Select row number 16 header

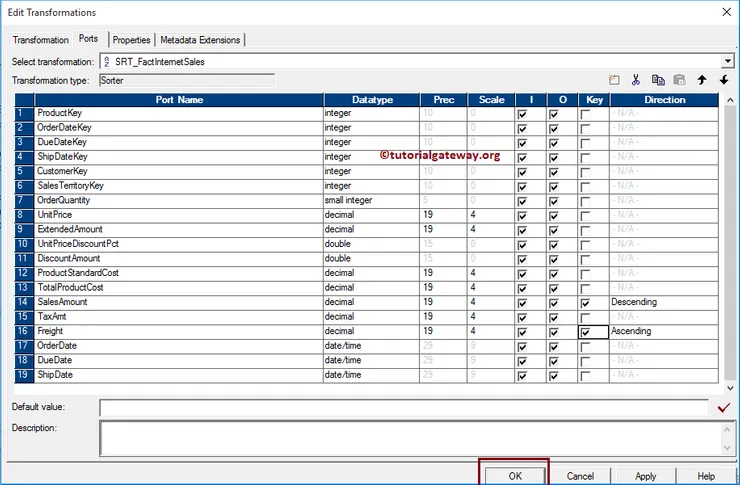click(24, 332)
